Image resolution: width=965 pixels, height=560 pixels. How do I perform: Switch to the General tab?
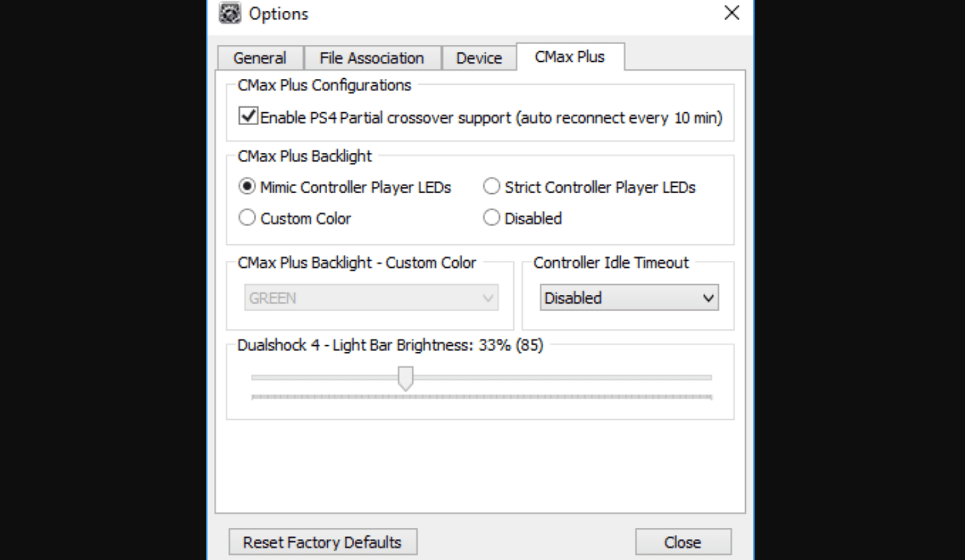260,58
